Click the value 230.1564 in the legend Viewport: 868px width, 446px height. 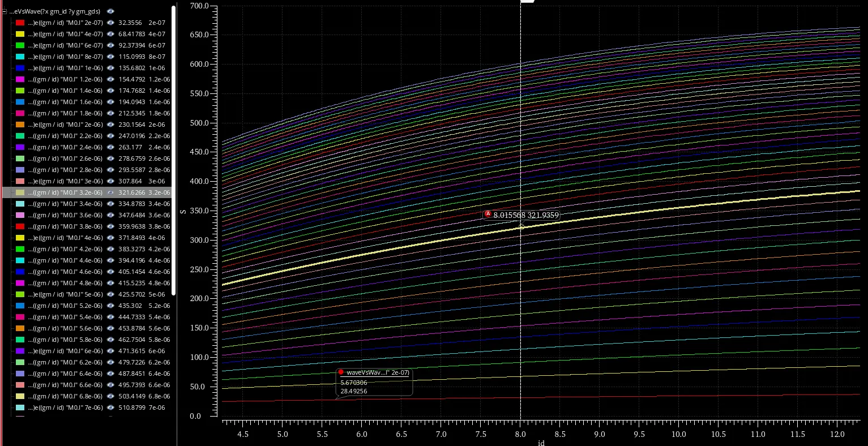click(132, 125)
